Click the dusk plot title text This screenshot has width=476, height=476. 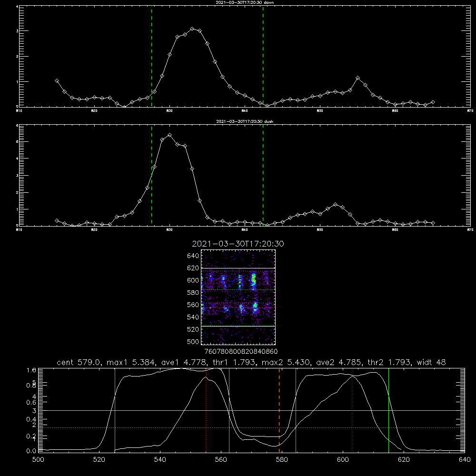pyautogui.click(x=245, y=121)
